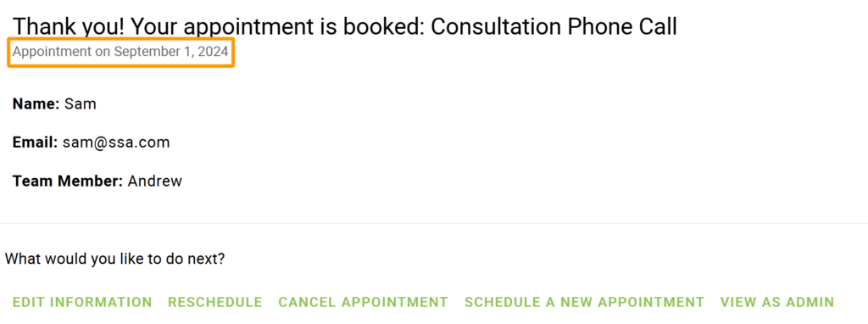Click the email address sam@ssa.com
Screen dimensions: 868x324
pos(115,142)
